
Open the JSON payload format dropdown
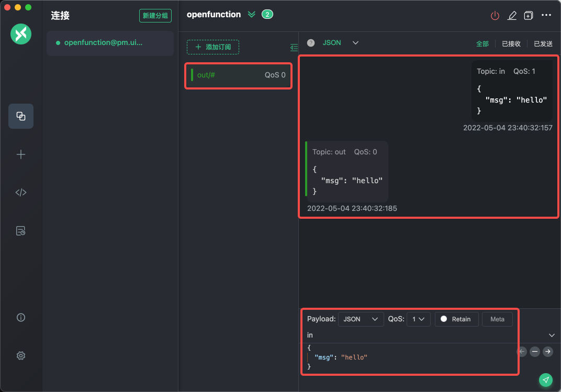(x=361, y=319)
